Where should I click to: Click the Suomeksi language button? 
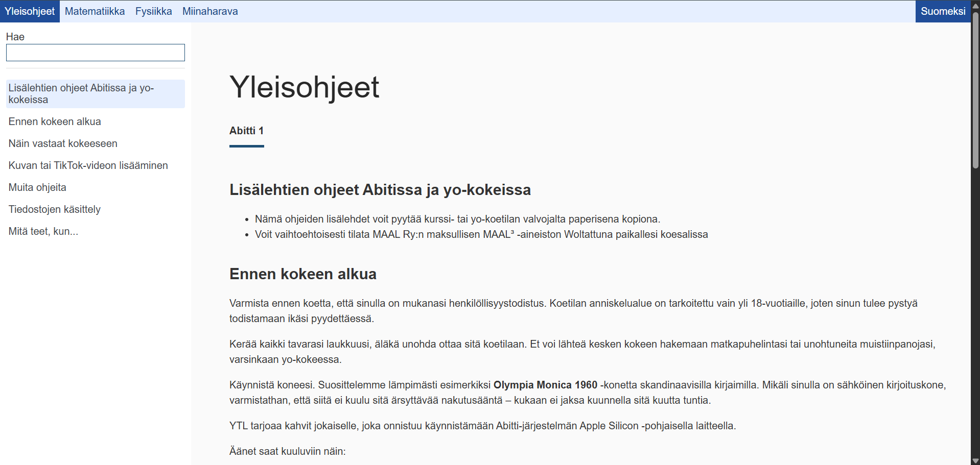click(943, 11)
